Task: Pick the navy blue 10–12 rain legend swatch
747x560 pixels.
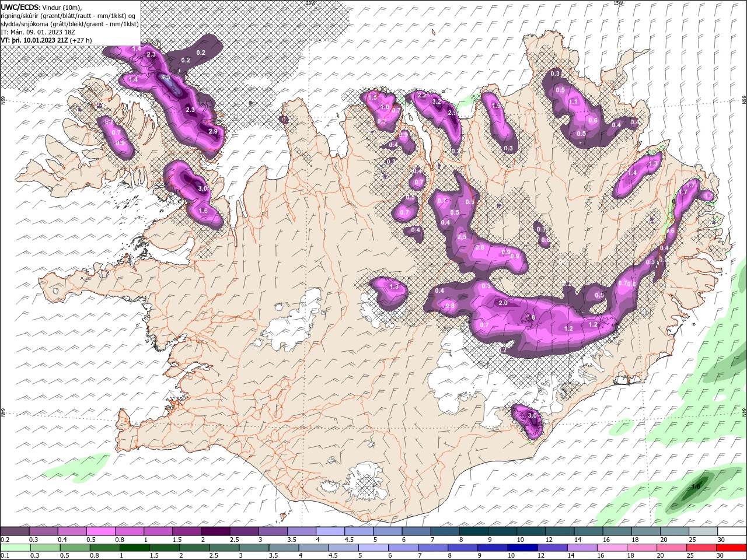Action: (522, 547)
